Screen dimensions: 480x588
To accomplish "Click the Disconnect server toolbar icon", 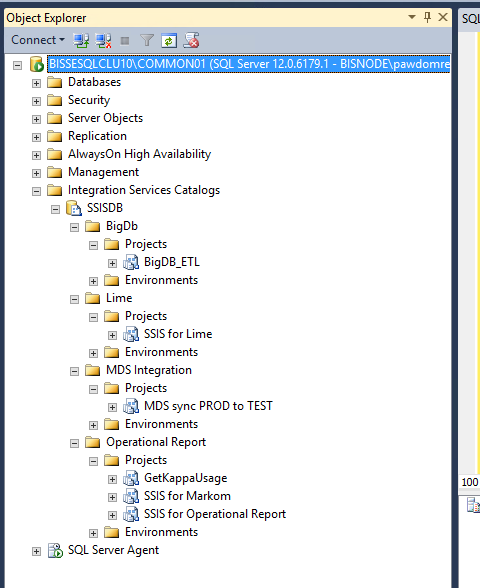I will (x=103, y=40).
